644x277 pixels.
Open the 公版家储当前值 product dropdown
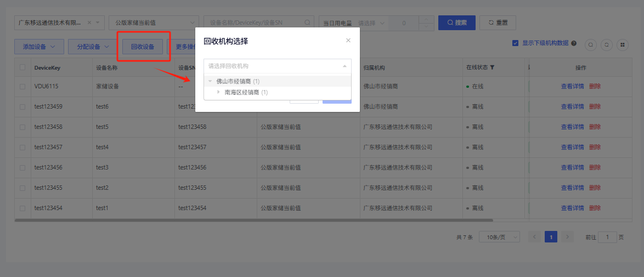coord(154,23)
